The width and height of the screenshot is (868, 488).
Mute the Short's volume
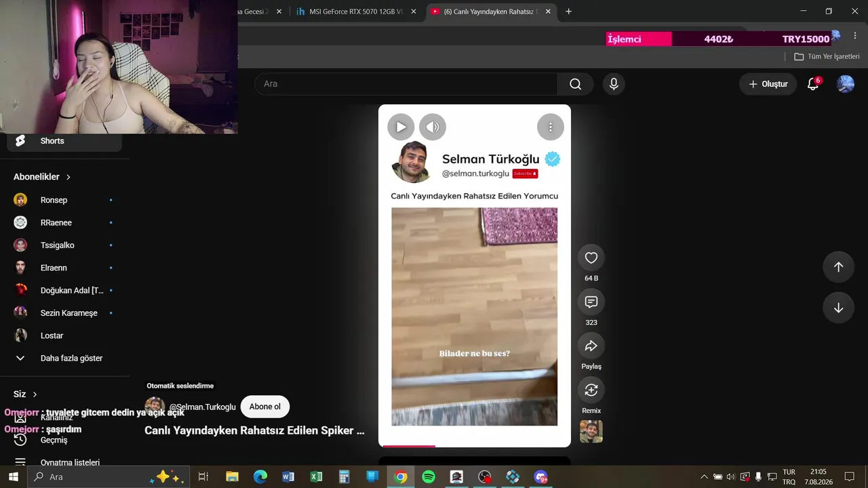[x=433, y=127]
